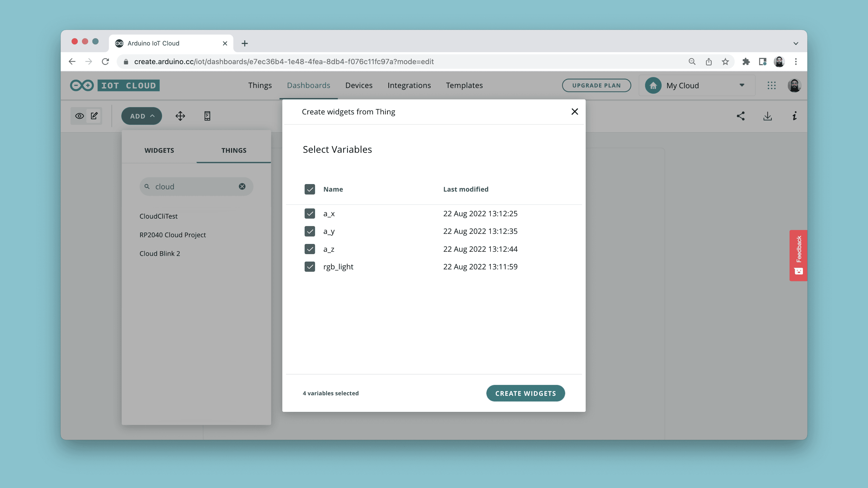Viewport: 868px width, 488px height.
Task: Click the UPGRADE PLAN button
Action: (596, 86)
